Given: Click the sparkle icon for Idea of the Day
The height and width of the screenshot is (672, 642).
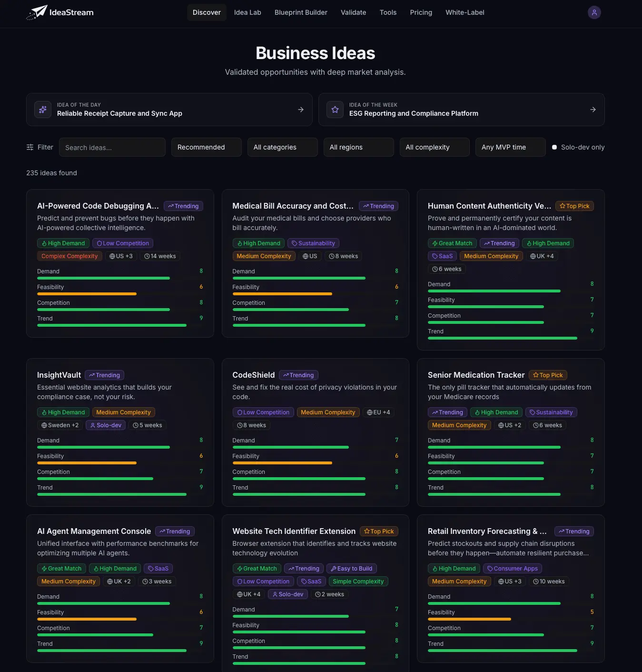Looking at the screenshot, I should coord(43,110).
